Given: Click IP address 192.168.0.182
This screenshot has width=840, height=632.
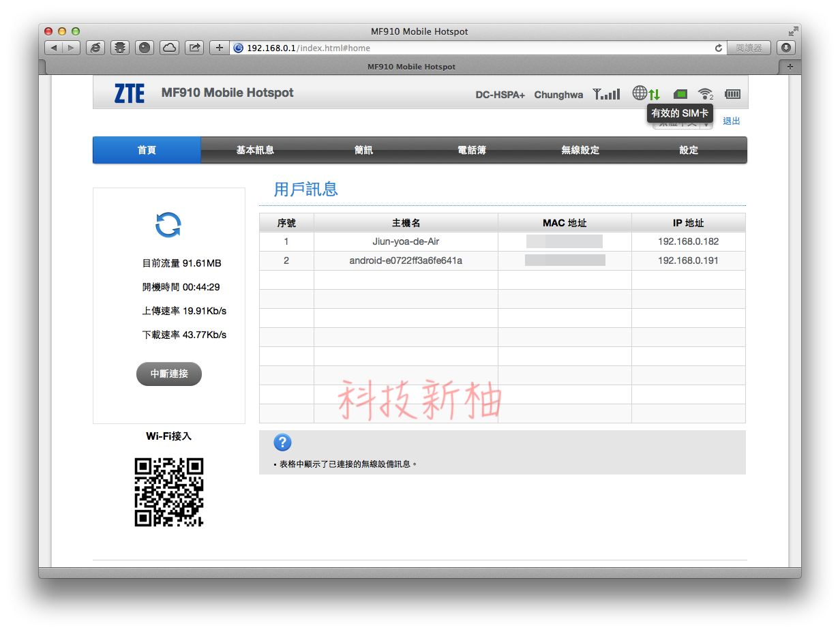Looking at the screenshot, I should pyautogui.click(x=689, y=241).
